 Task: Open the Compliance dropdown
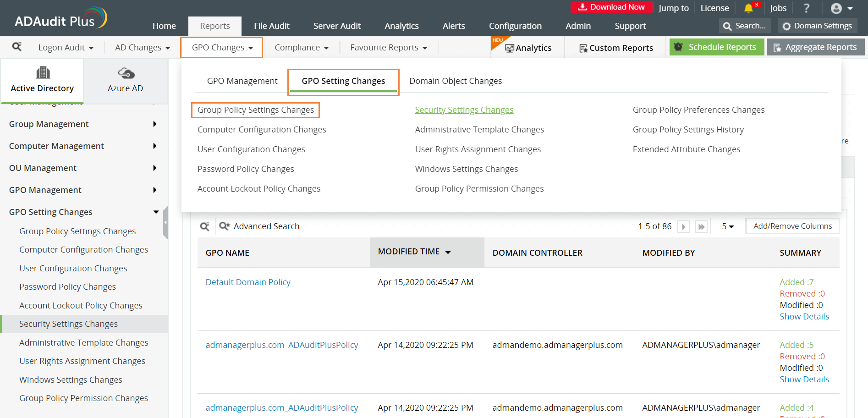301,47
